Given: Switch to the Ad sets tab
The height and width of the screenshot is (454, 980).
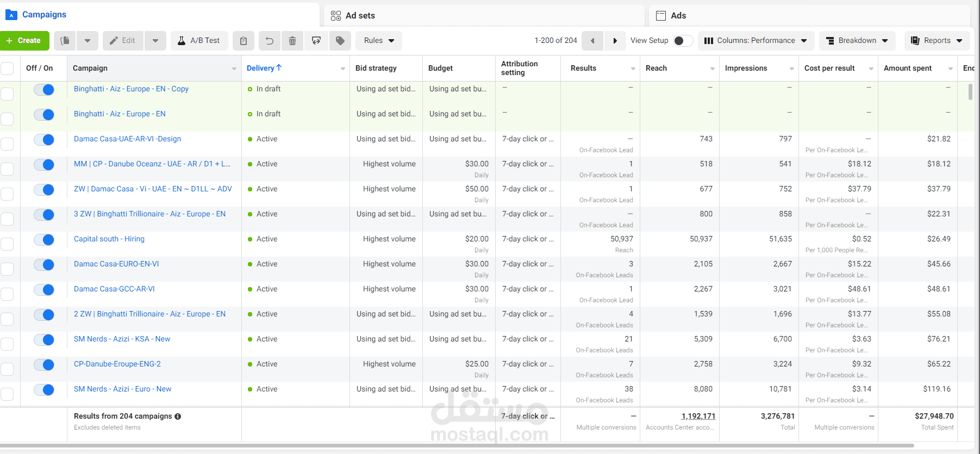Looking at the screenshot, I should coord(484,16).
